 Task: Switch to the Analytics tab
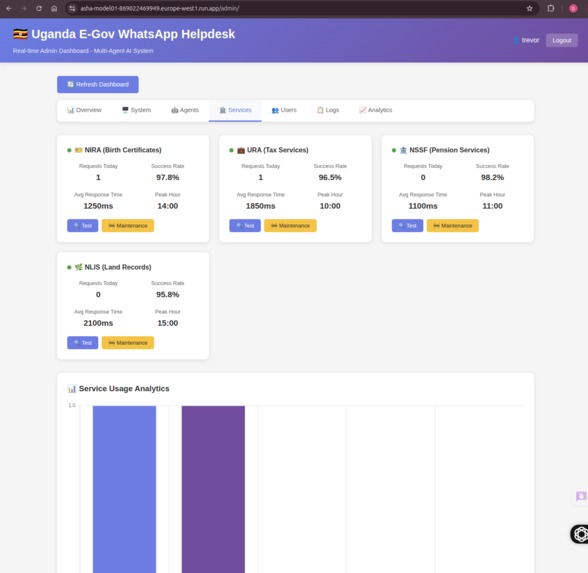[x=376, y=110]
